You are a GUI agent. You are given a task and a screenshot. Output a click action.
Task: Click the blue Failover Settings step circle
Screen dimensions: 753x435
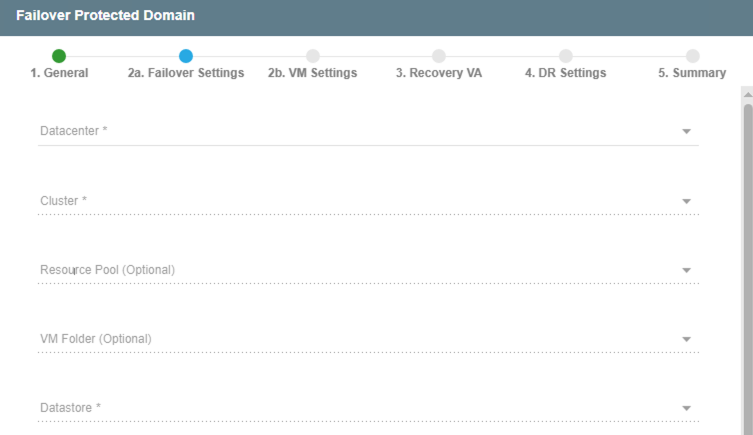point(186,56)
